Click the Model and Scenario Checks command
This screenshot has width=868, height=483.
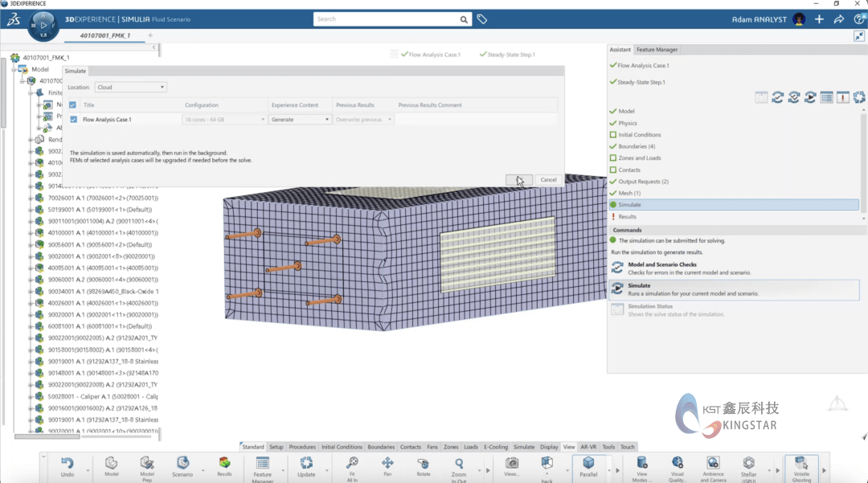tap(661, 264)
